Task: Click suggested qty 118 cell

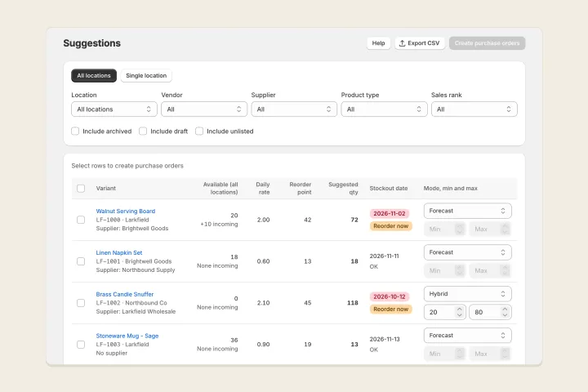Action: pos(353,303)
